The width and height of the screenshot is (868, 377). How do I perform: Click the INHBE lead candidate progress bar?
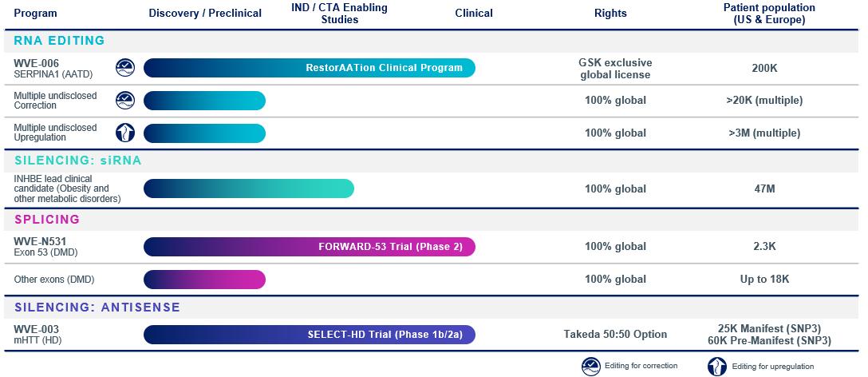(248, 188)
